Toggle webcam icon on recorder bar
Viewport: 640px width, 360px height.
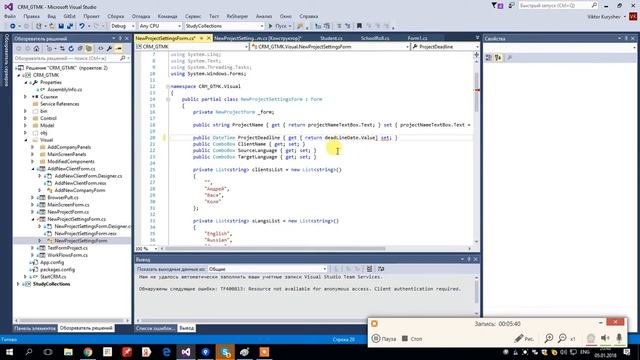pos(591,338)
